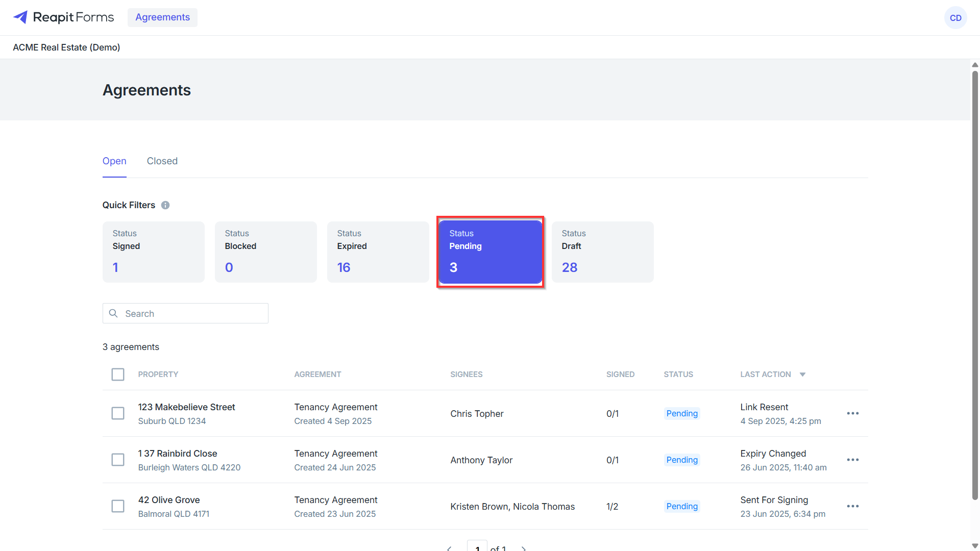
Task: Click the Reapit Forms paper plane logo
Action: pos(20,17)
